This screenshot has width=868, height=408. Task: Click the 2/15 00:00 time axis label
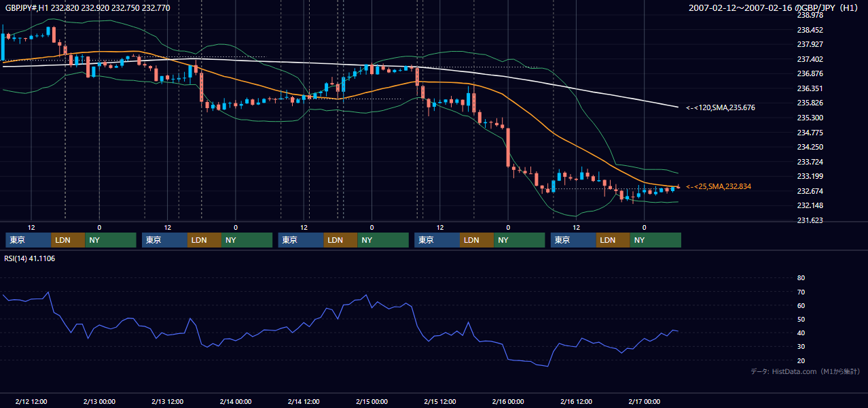pos(372,401)
